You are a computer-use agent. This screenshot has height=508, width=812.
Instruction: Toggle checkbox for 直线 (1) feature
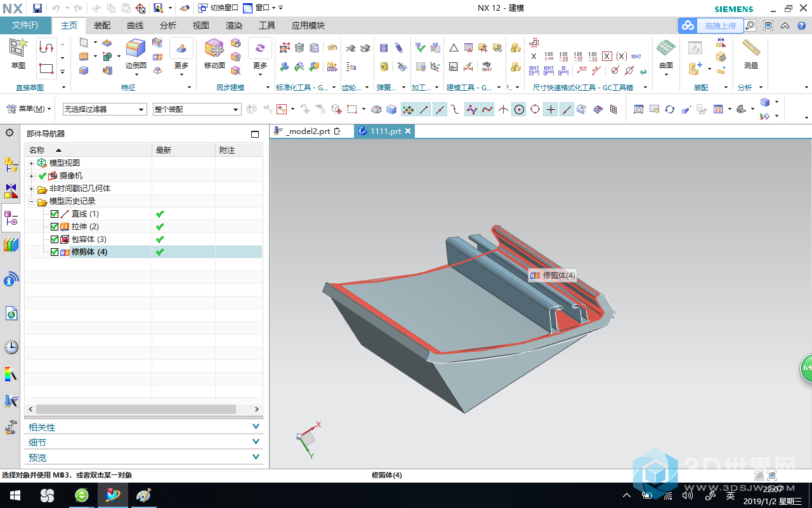(x=55, y=214)
